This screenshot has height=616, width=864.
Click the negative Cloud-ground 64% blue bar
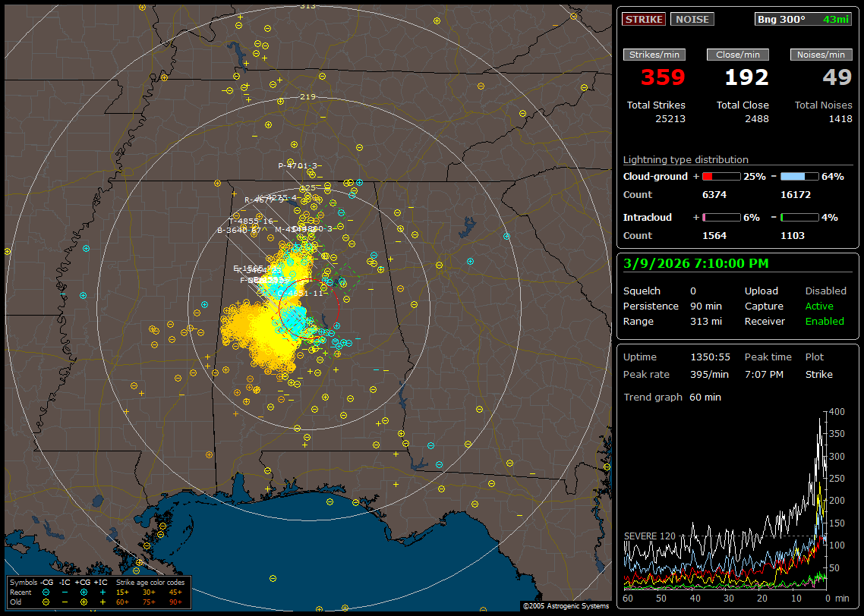(799, 177)
